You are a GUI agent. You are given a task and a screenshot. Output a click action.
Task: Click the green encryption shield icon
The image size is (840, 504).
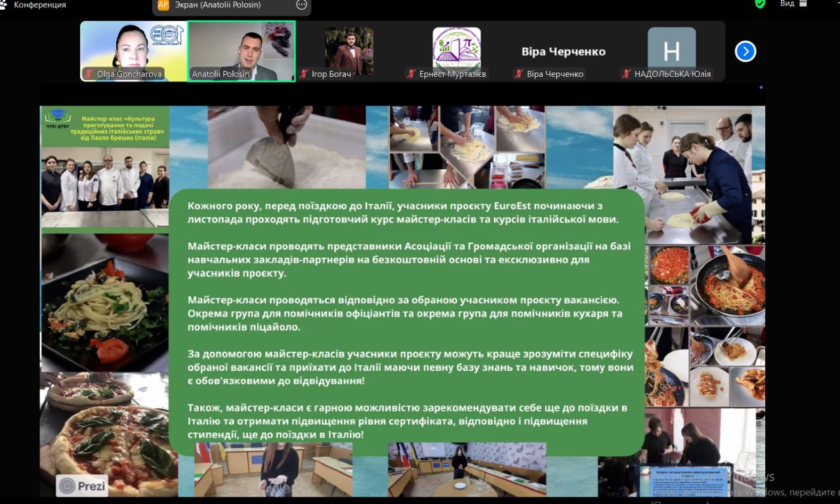[x=760, y=4]
